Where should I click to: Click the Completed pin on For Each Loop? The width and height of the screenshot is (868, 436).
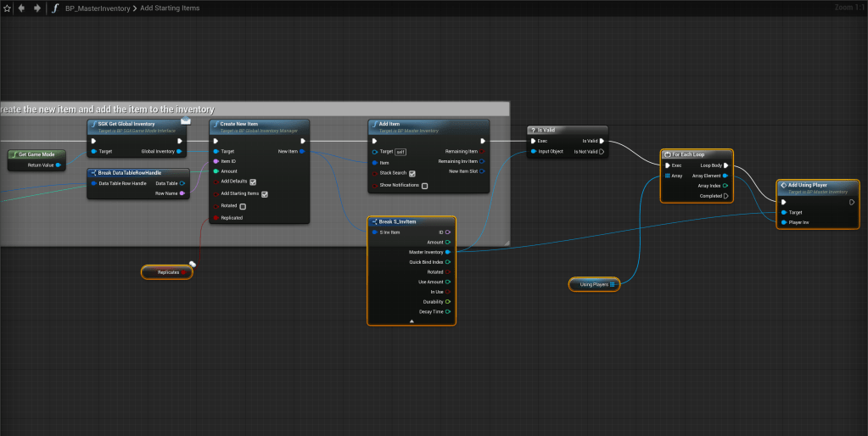(725, 196)
